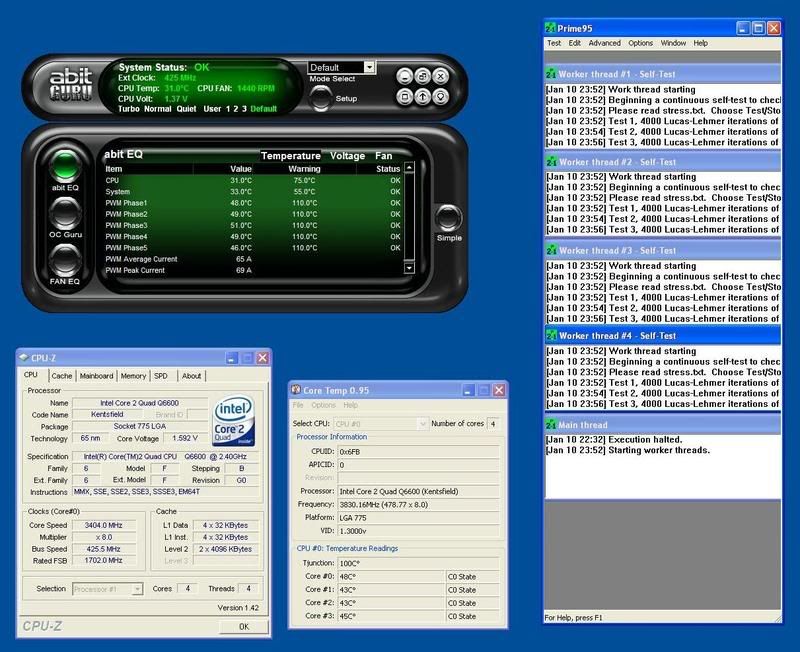This screenshot has height=652, width=800.
Task: Click the Frequency field in Core Temp
Action: [x=418, y=505]
